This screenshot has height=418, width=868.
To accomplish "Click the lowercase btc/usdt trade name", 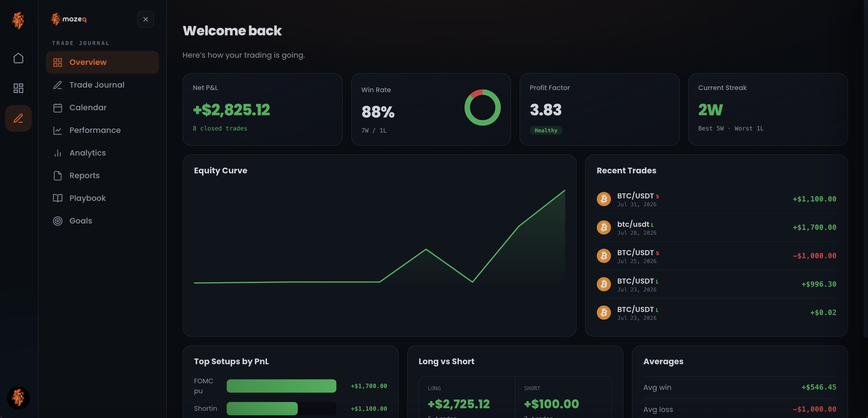I will (633, 224).
